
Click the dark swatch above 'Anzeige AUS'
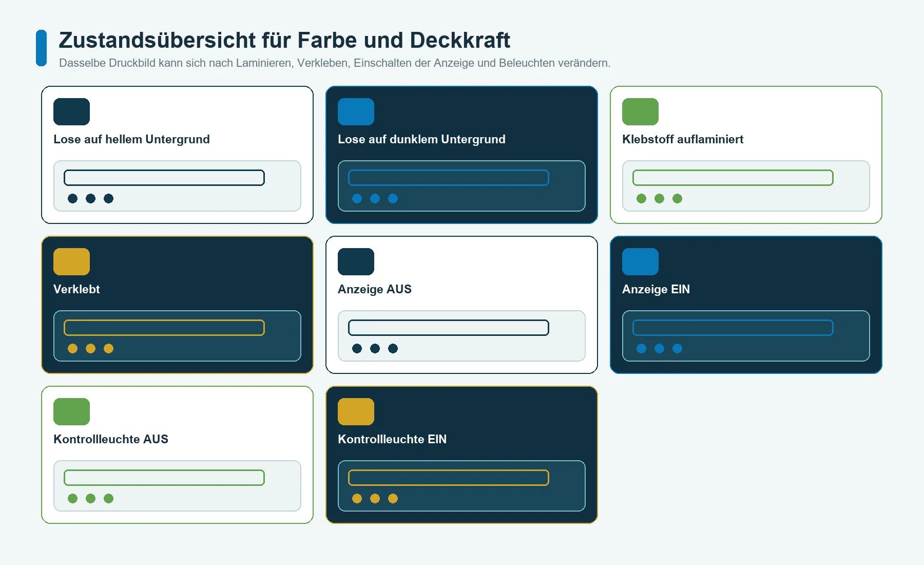[x=356, y=261]
